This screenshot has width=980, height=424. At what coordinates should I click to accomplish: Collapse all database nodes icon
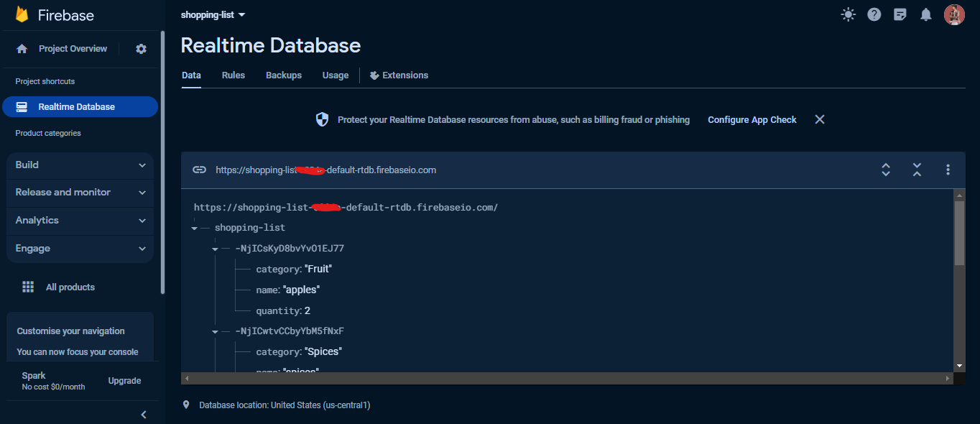pyautogui.click(x=917, y=170)
